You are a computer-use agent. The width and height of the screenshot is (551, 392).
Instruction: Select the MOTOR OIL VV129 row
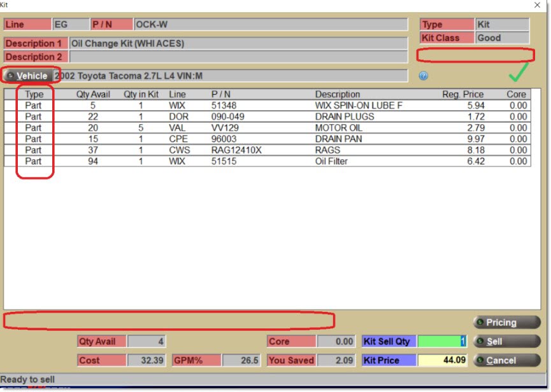268,128
